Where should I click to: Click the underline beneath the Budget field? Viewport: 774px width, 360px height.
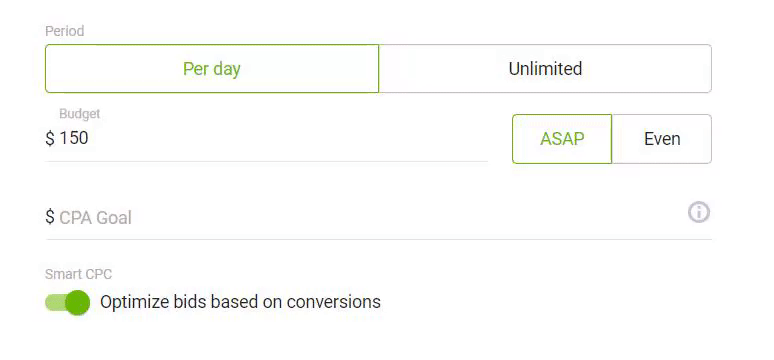267,161
